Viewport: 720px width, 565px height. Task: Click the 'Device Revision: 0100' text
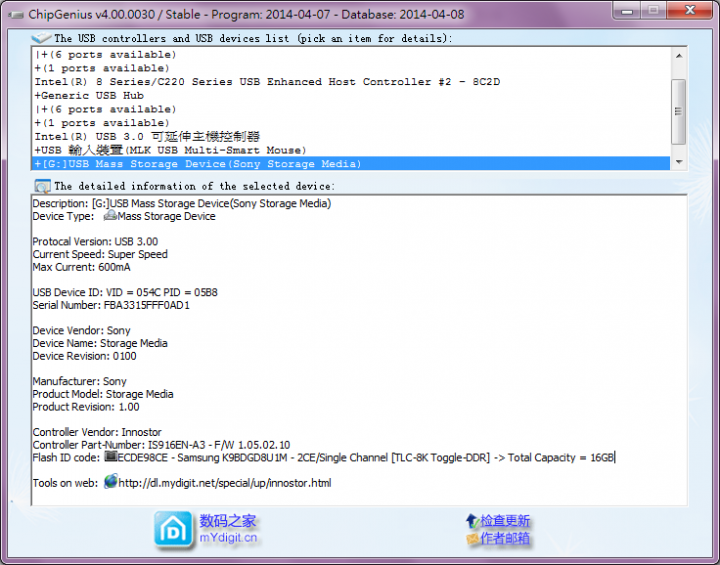(84, 356)
